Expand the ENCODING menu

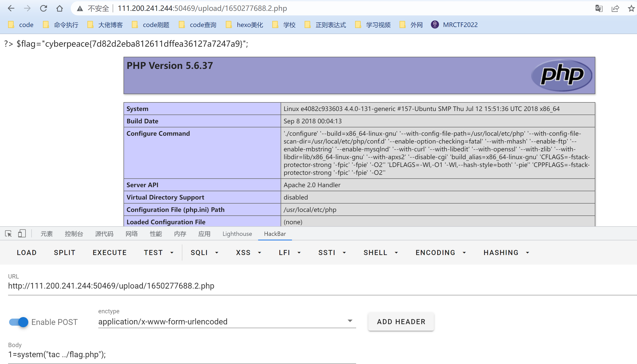pyautogui.click(x=440, y=253)
